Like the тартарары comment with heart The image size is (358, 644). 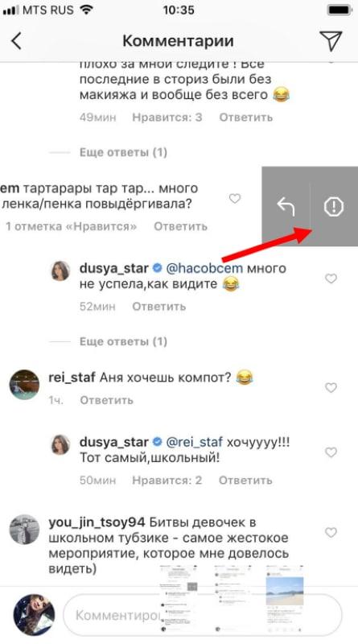click(234, 199)
